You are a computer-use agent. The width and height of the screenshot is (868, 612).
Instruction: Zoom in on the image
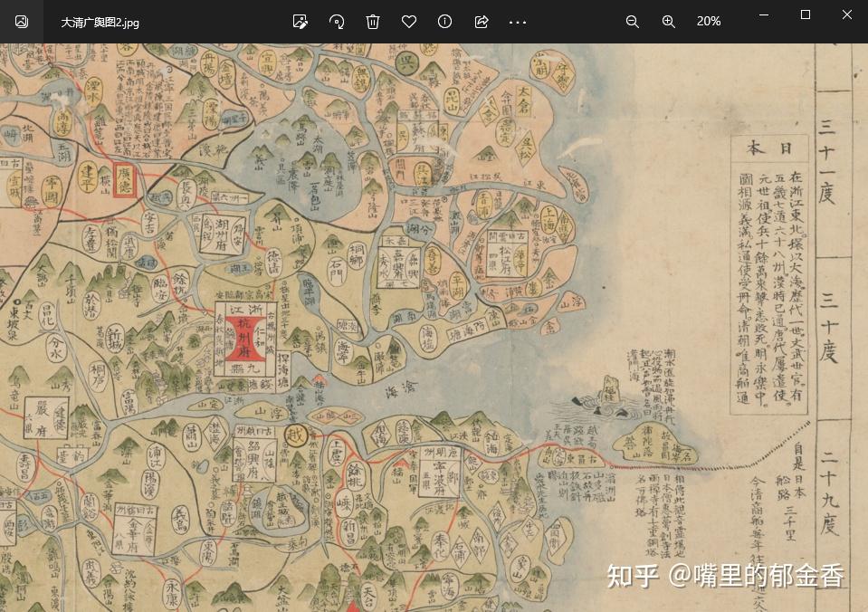coord(669,22)
